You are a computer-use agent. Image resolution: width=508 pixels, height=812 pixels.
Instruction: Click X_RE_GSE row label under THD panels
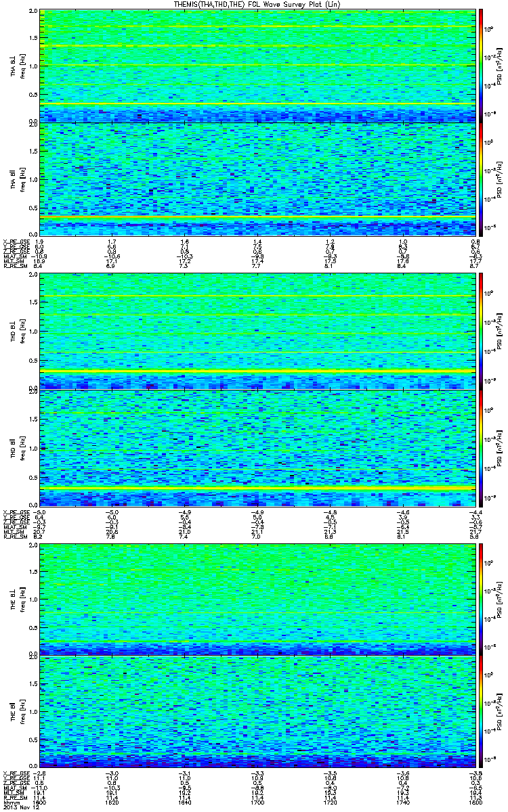pos(15,512)
